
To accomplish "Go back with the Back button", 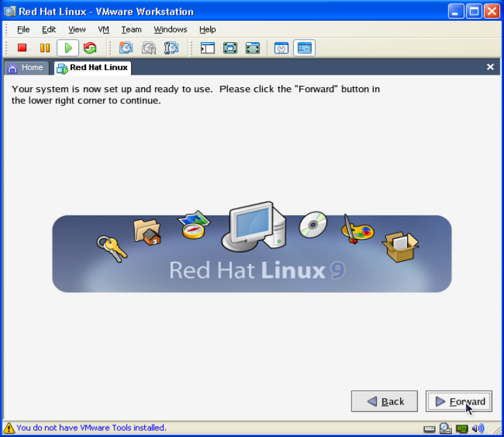I will 384,401.
